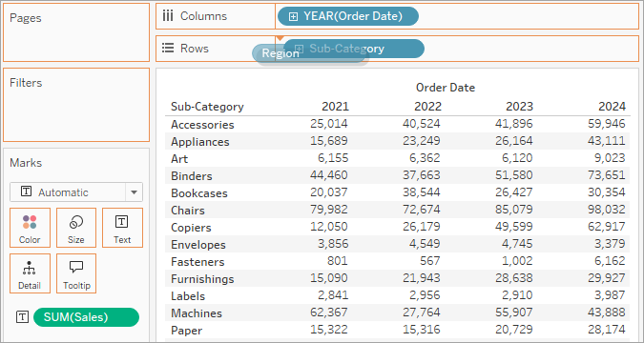The height and width of the screenshot is (343, 644).
Task: Click inside the empty Pages shelf
Action: (76, 32)
